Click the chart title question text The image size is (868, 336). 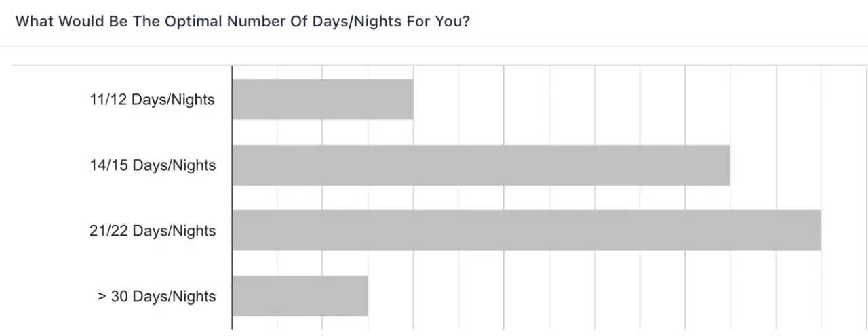pos(243,22)
